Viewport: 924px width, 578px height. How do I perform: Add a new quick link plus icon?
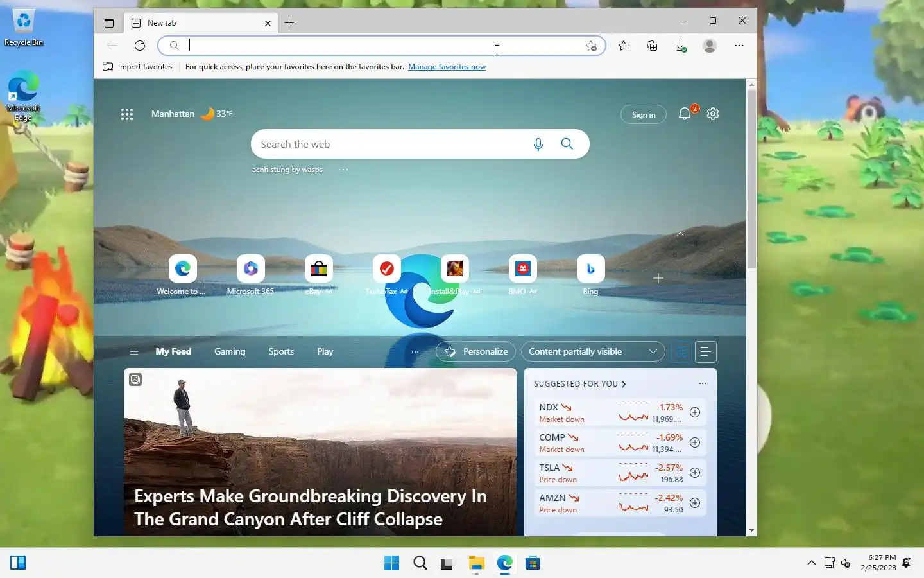click(x=658, y=278)
